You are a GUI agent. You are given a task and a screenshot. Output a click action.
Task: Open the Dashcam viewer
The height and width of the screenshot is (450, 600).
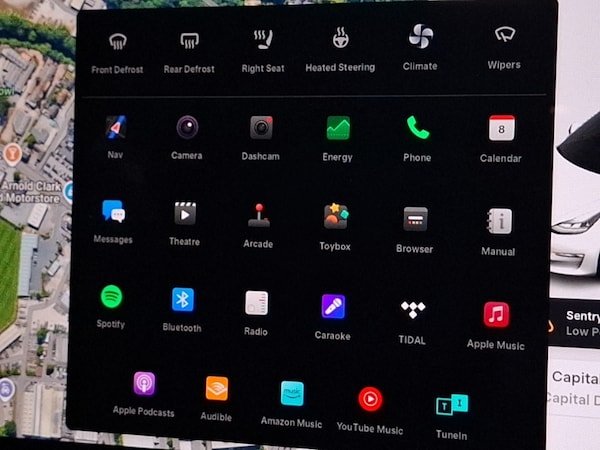[261, 128]
